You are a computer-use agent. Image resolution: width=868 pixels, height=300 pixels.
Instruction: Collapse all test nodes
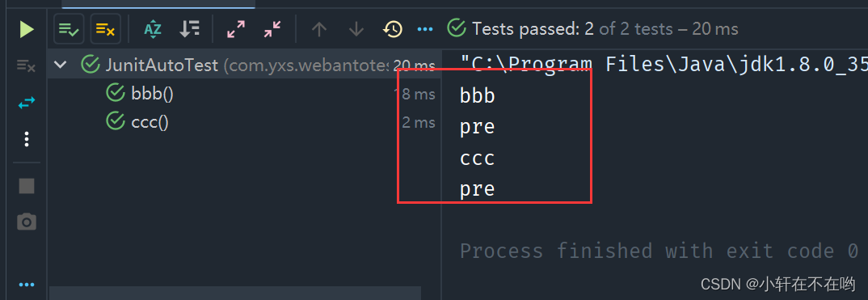tap(272, 29)
